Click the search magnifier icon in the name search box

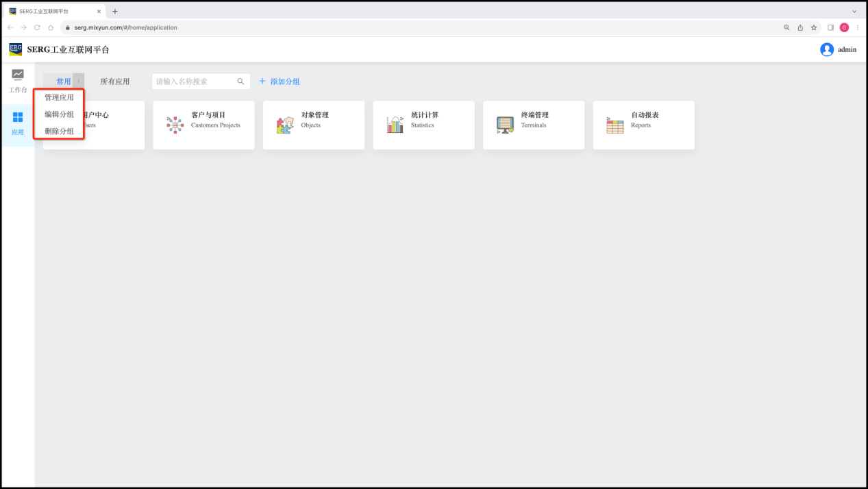tap(240, 81)
